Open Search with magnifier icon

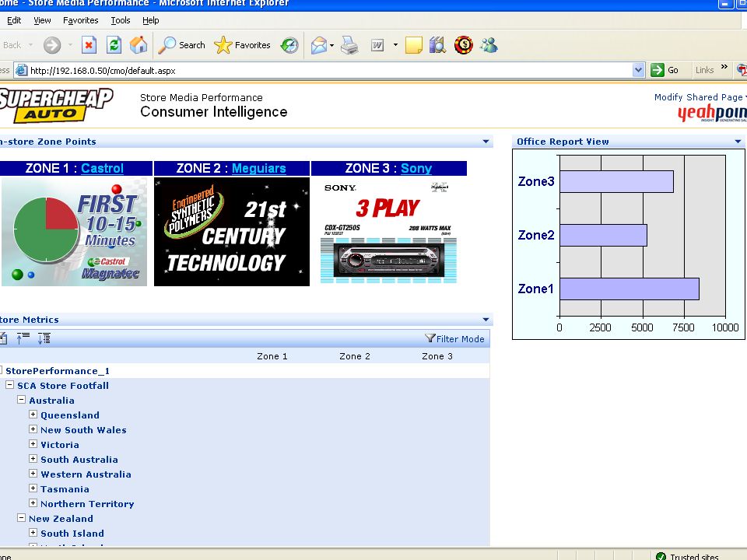[x=181, y=45]
